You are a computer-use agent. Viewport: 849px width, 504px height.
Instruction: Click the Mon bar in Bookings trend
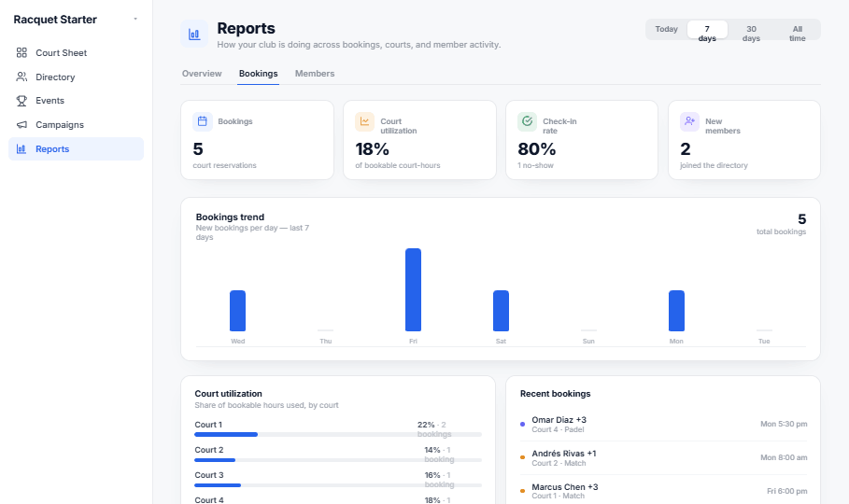tap(676, 311)
